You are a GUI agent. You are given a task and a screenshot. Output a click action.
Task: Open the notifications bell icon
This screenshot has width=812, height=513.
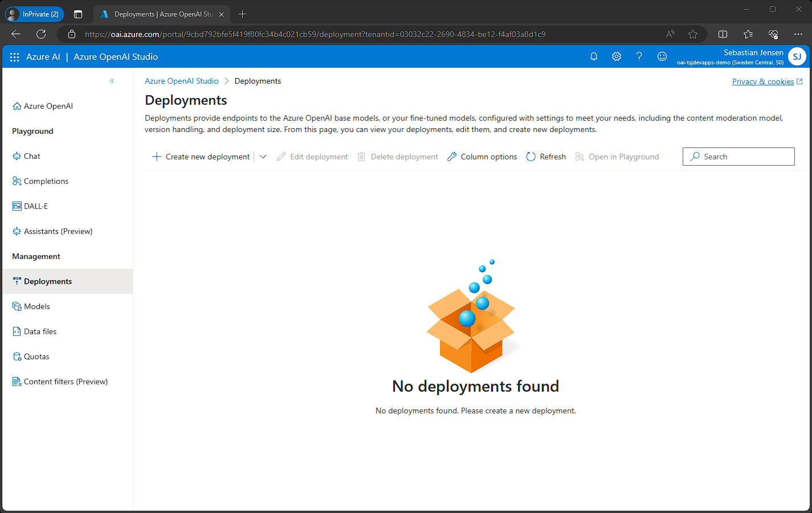pyautogui.click(x=594, y=56)
